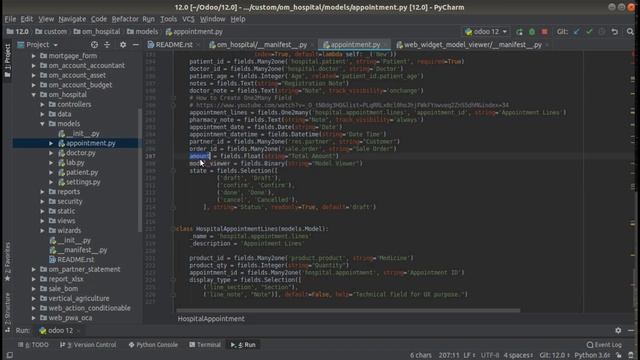Image resolution: width=640 pixels, height=360 pixels.
Task: Open the Terminal tool window
Action: click(x=205, y=345)
